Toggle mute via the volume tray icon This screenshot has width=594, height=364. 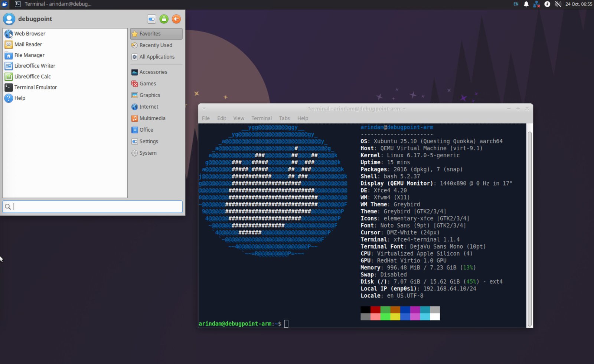pyautogui.click(x=557, y=4)
